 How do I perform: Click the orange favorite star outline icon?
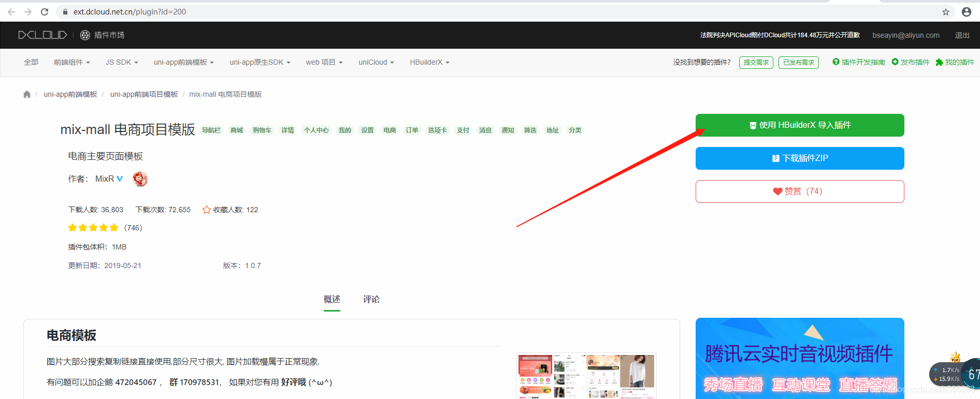207,210
